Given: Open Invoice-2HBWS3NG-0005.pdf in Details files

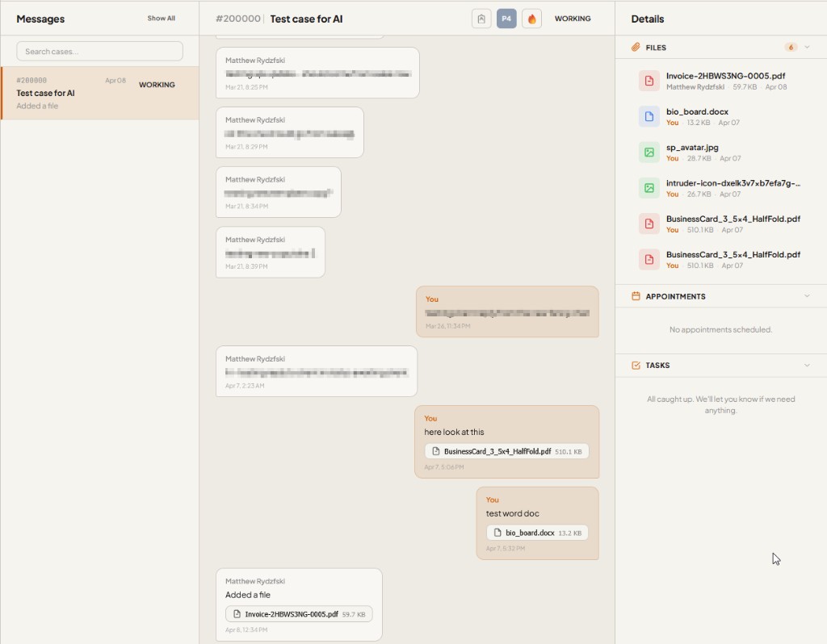Looking at the screenshot, I should tap(725, 76).
